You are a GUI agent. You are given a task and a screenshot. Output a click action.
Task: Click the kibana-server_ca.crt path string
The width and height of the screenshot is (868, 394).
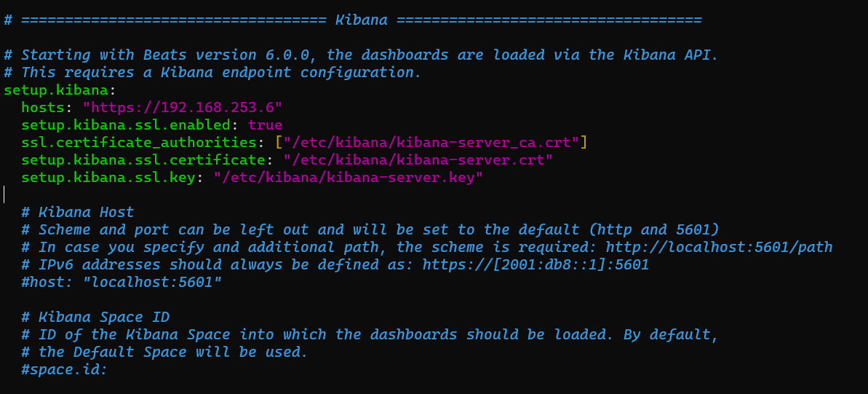coord(431,143)
